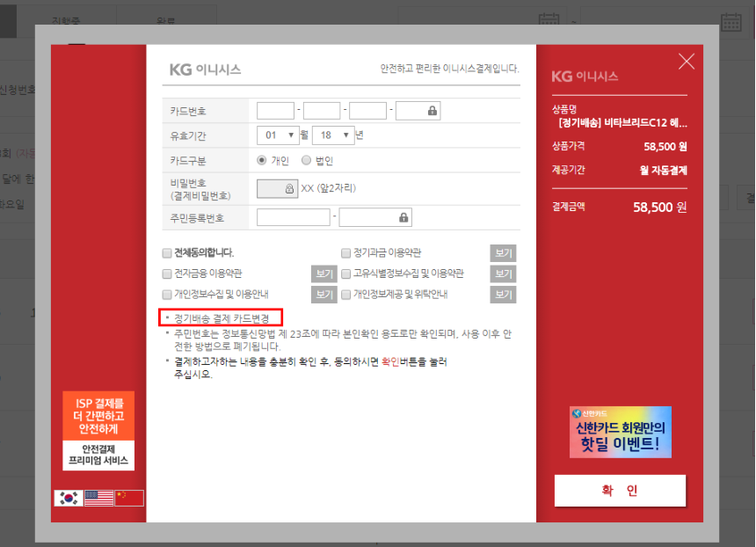Click 보기 next to 개인정보수집 및 이용안내

(324, 295)
